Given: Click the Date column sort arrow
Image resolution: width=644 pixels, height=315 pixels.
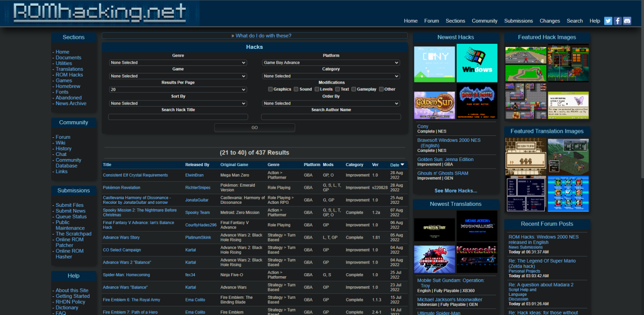Looking at the screenshot, I should coord(402,165).
